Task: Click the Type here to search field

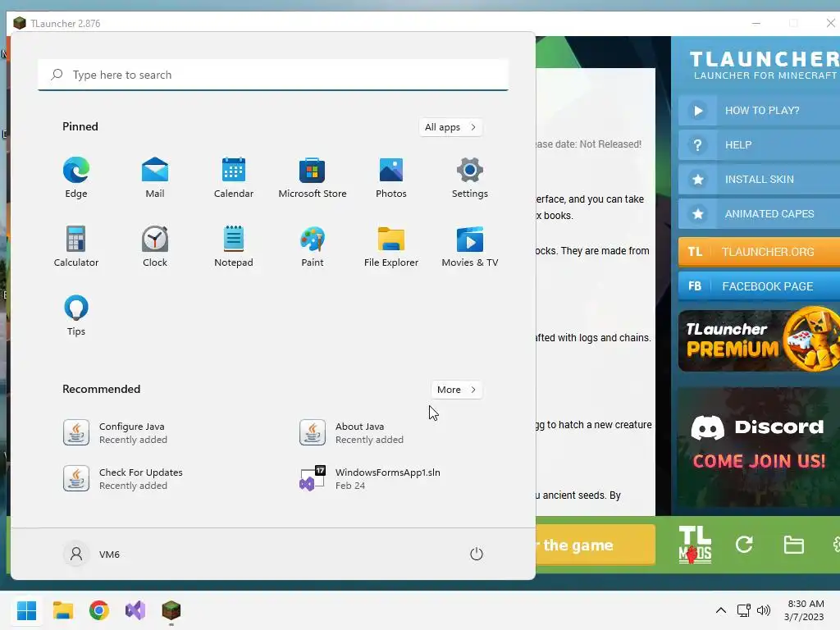Action: (x=273, y=75)
